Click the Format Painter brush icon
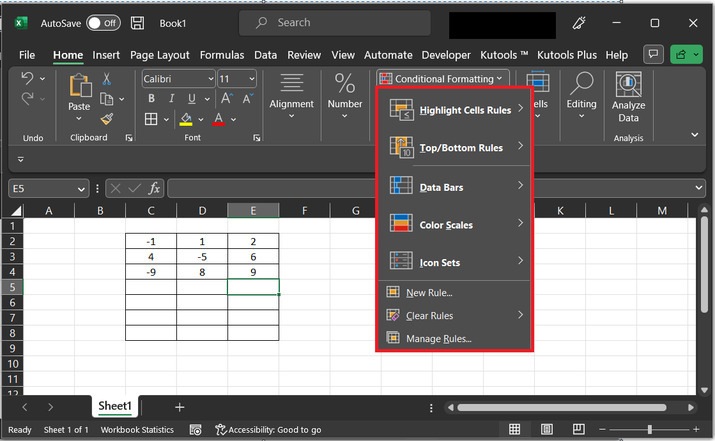 pyautogui.click(x=107, y=118)
